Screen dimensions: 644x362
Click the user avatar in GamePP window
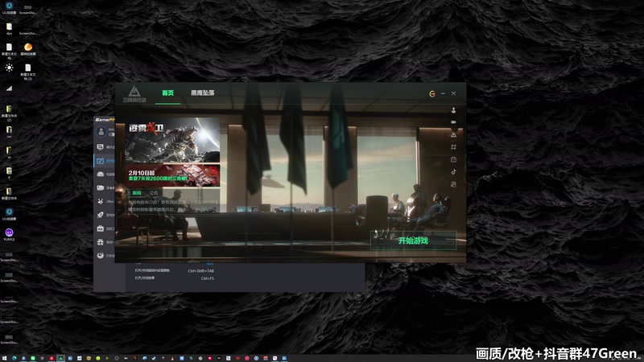pos(101,131)
